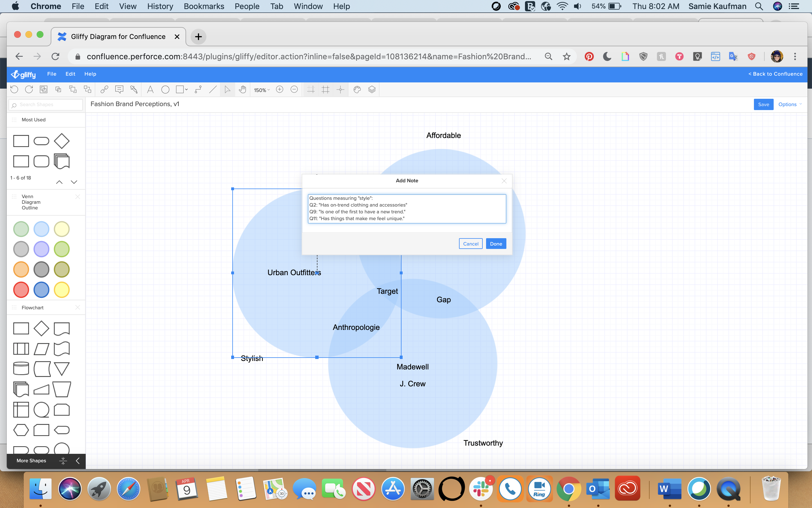Viewport: 812px width, 508px height.
Task: Toggle the drawing guides button
Action: pyautogui.click(x=341, y=89)
